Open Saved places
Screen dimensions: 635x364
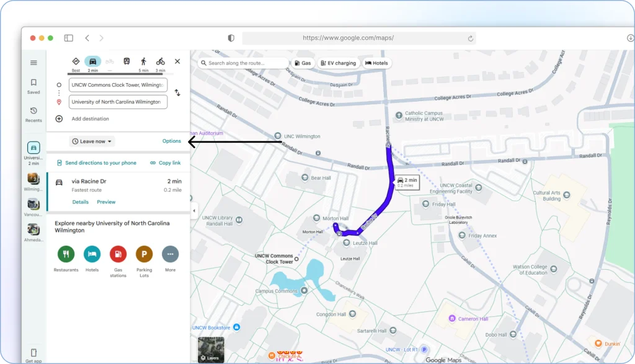(33, 86)
